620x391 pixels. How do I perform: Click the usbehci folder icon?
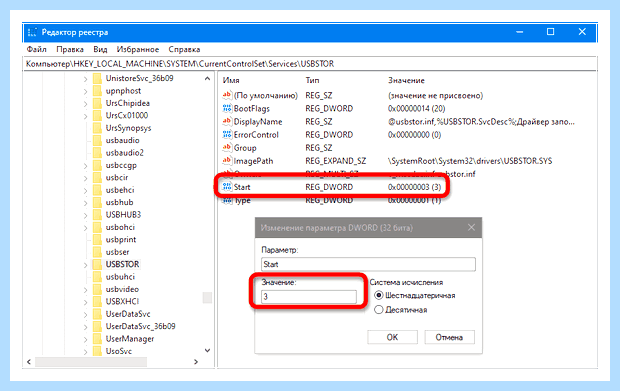(x=97, y=190)
